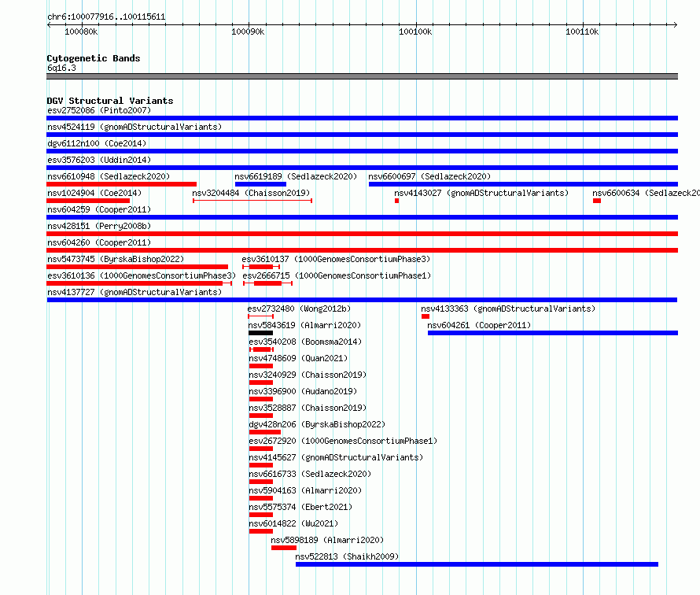This screenshot has height=595, width=700.
Task: Select the nsv4133363 gnomAD small red marker
Action: 426,316
